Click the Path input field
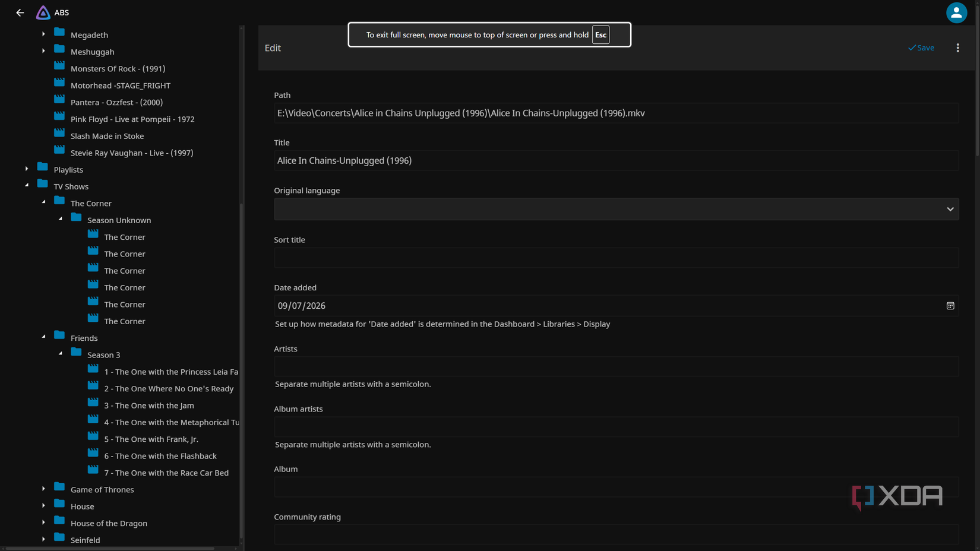This screenshot has height=551, width=980. pyautogui.click(x=616, y=113)
